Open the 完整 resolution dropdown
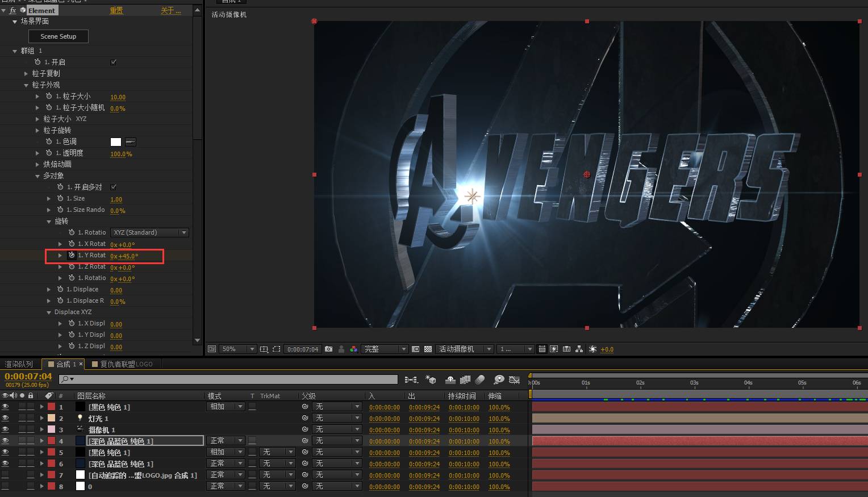The height and width of the screenshot is (497, 868). 385,349
